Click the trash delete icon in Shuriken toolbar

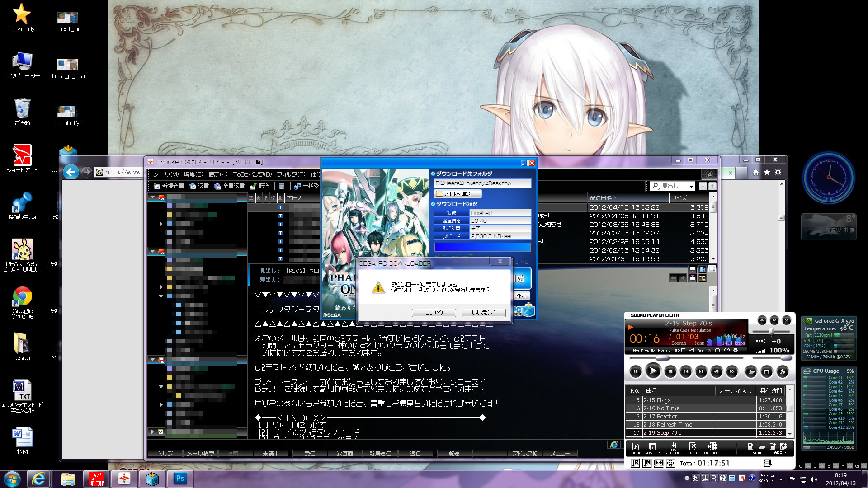pyautogui.click(x=282, y=186)
